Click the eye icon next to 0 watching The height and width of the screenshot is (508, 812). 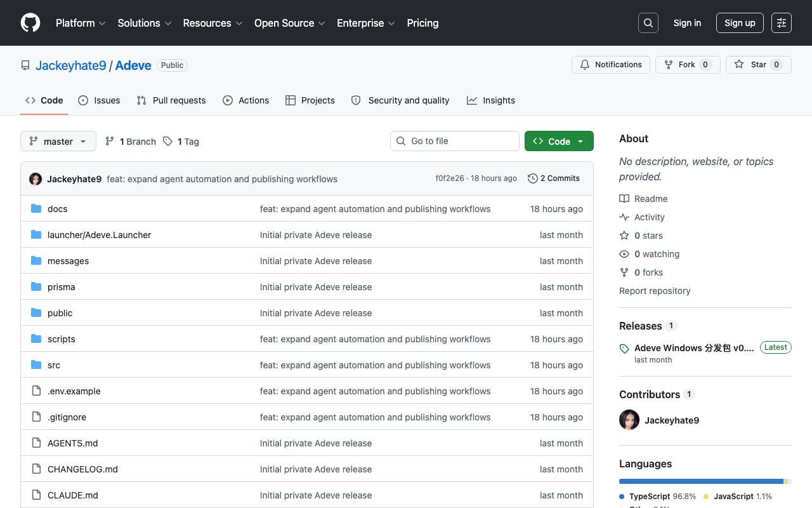pyautogui.click(x=624, y=254)
